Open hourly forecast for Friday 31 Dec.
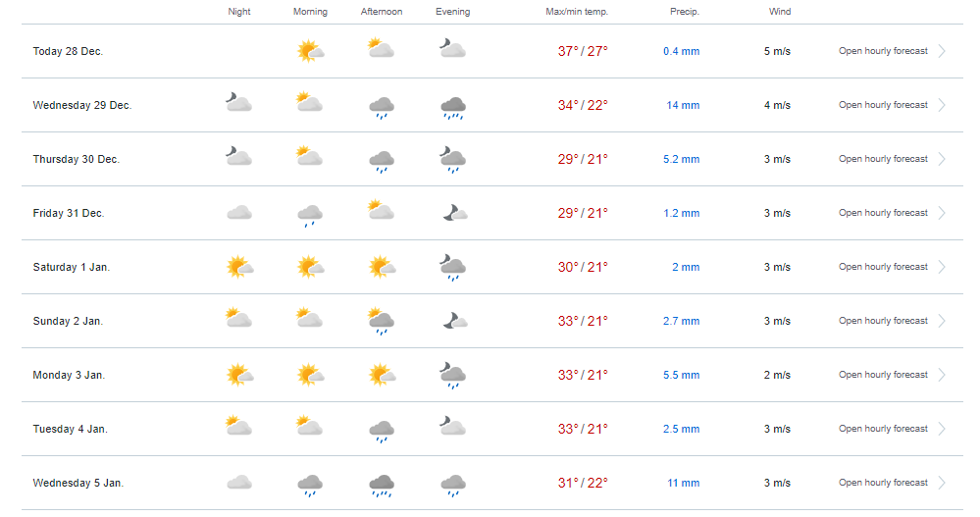Image resolution: width=980 pixels, height=517 pixels. point(882,213)
